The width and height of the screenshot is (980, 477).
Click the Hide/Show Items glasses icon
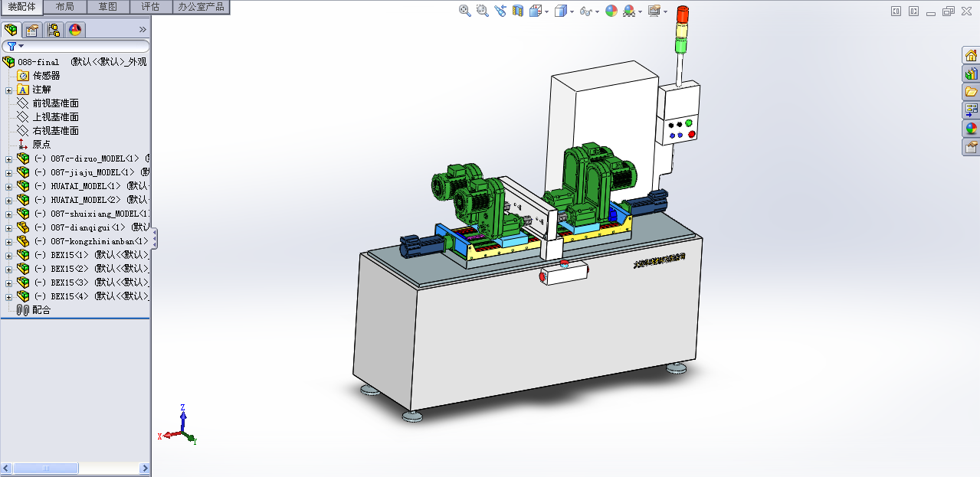pyautogui.click(x=586, y=11)
